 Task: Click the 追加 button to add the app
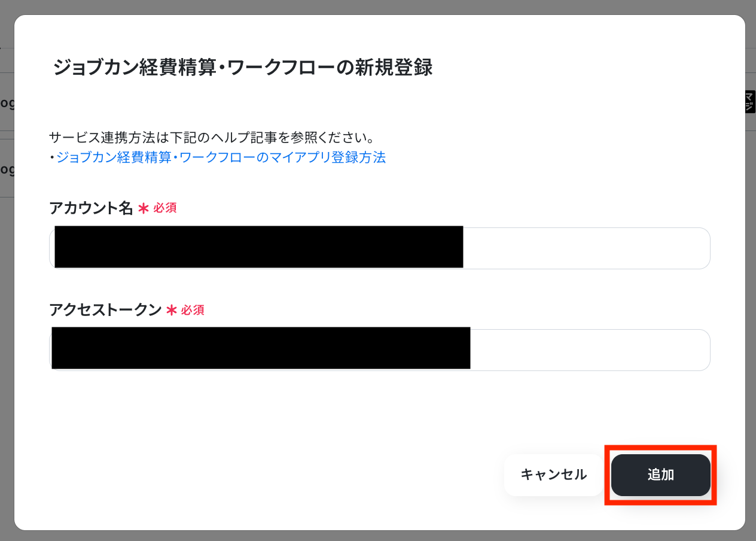(661, 475)
